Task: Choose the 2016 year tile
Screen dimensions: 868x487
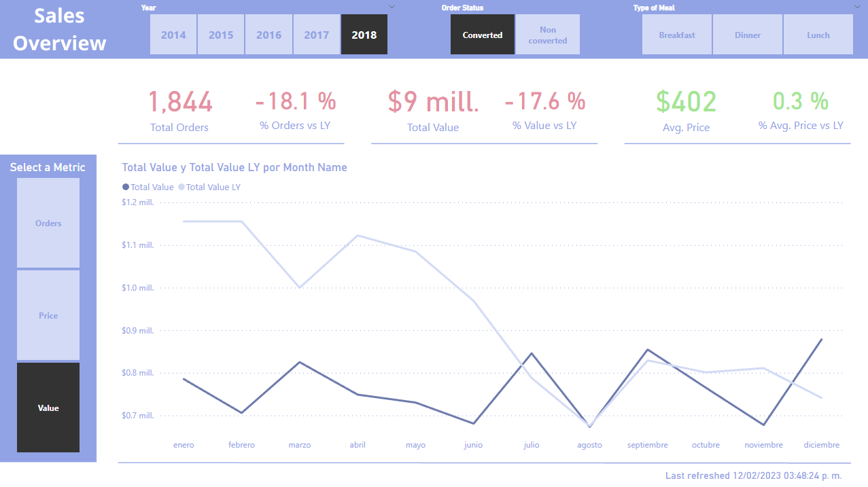Action: coord(268,35)
